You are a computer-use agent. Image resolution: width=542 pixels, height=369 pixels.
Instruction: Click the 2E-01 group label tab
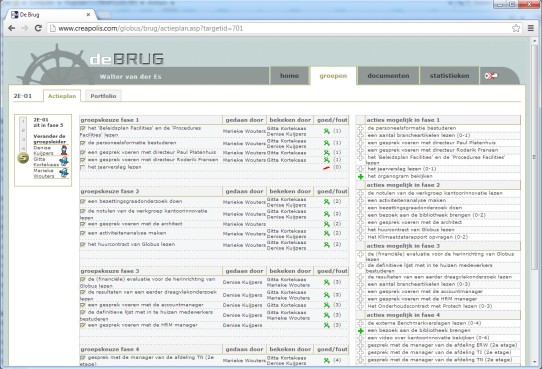click(22, 96)
